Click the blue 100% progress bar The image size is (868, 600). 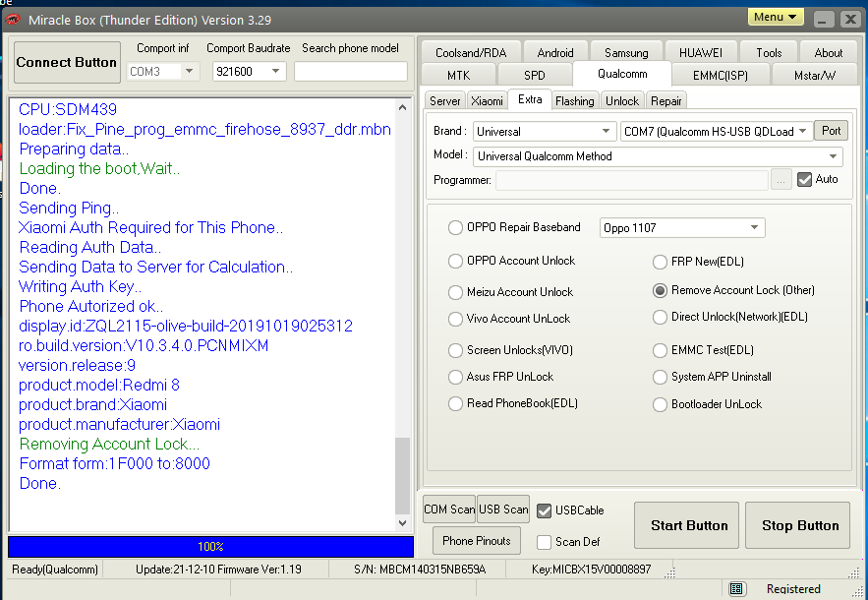click(211, 546)
